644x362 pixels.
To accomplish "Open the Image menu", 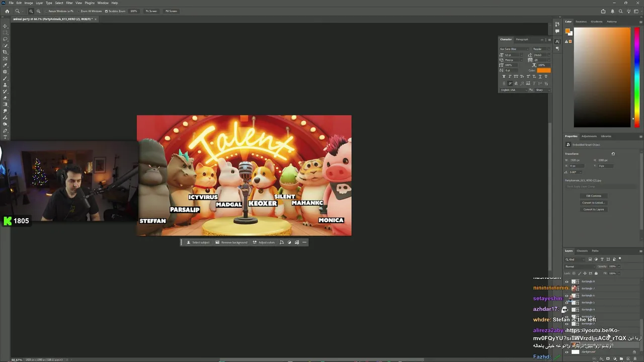I will click(x=29, y=3).
